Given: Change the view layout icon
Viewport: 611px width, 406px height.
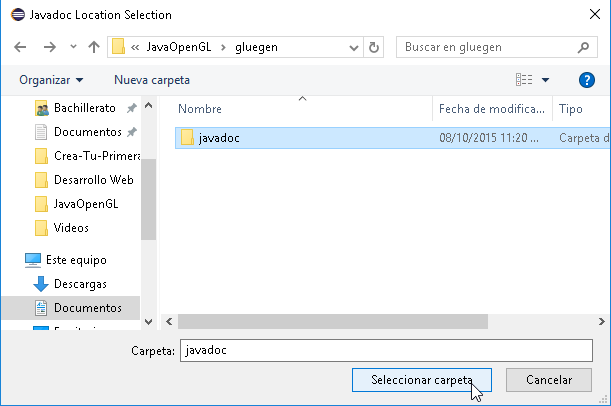Looking at the screenshot, I should click(524, 79).
